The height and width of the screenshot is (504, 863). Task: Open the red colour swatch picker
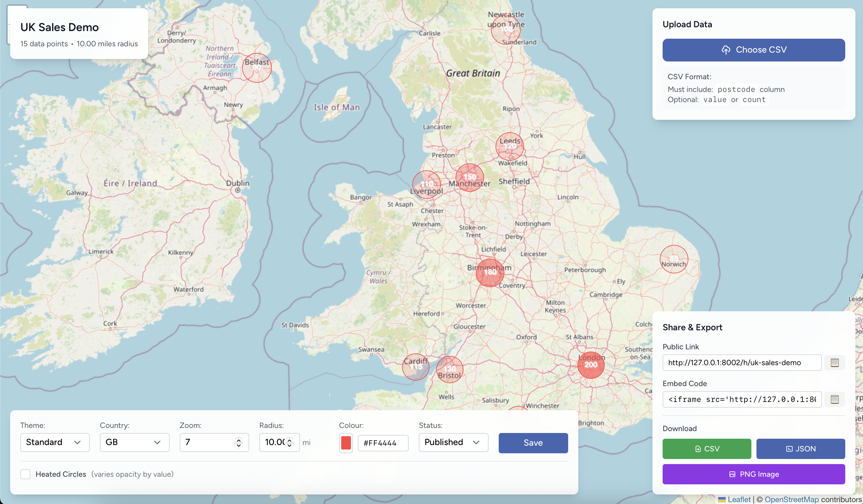(346, 443)
